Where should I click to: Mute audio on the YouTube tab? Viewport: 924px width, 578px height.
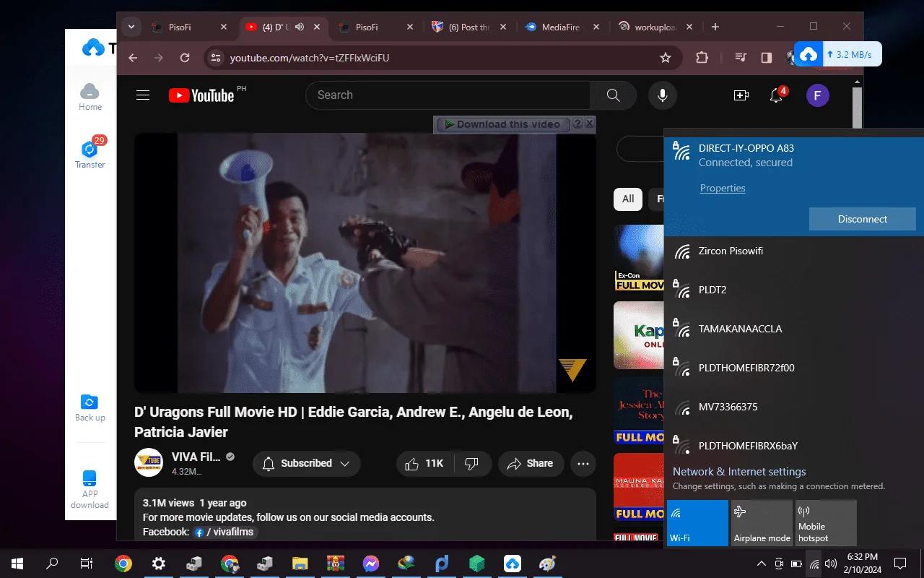(300, 27)
